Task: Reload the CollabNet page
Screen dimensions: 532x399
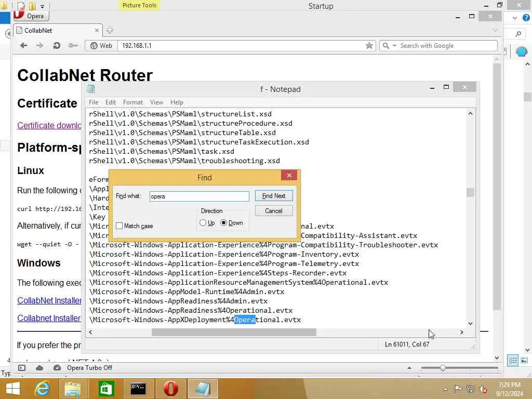Action: pyautogui.click(x=57, y=46)
